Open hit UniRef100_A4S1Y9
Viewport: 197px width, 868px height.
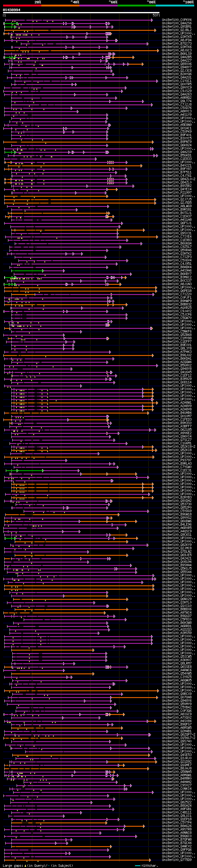[x=177, y=115]
